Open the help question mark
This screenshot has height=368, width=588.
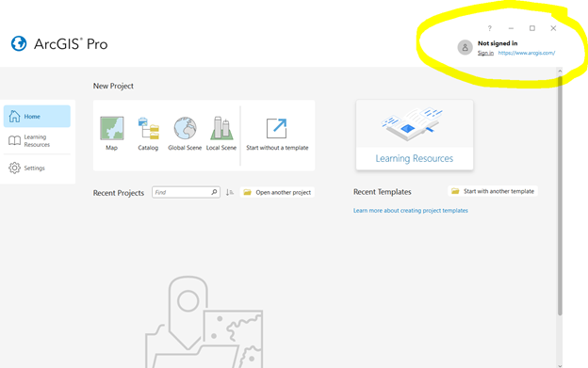tap(489, 28)
